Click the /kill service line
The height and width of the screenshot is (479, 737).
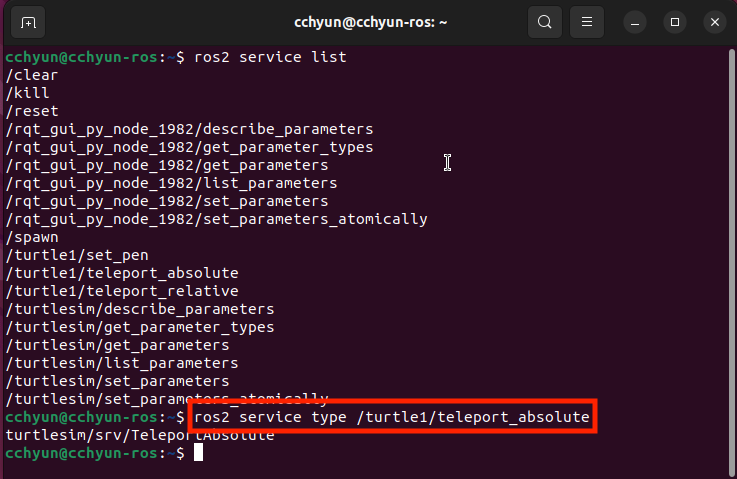[x=27, y=93]
